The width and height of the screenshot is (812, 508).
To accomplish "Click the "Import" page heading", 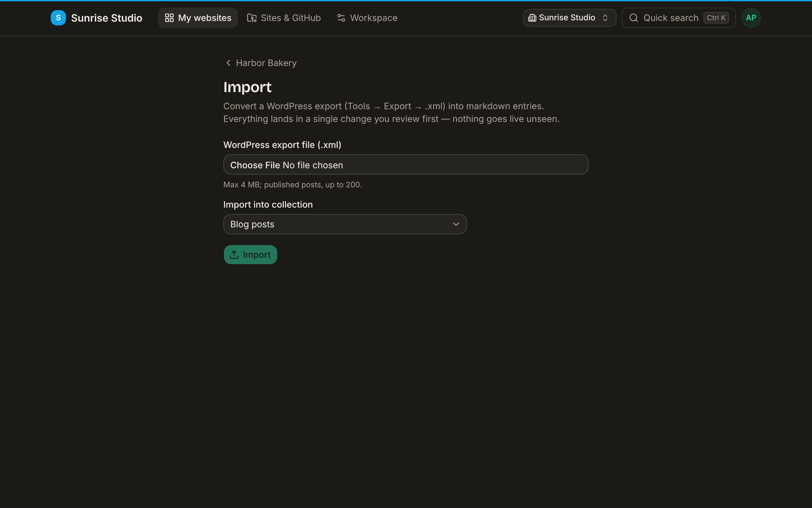I will point(247,87).
